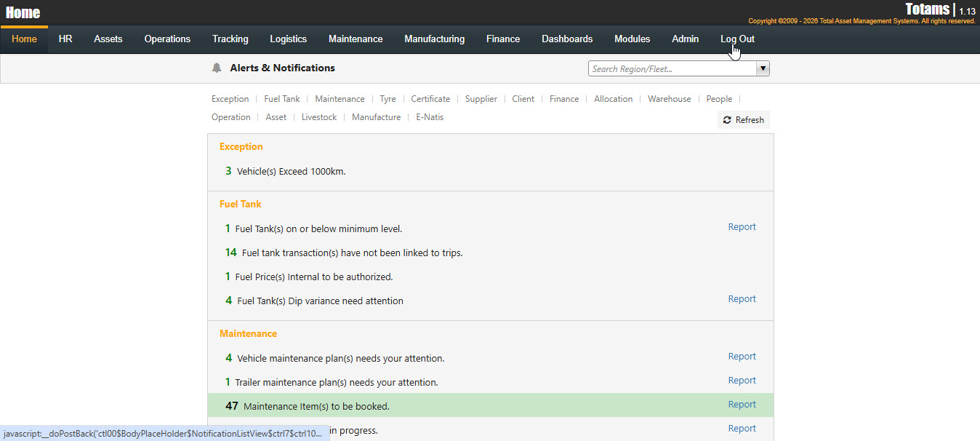Open the Finance navigation menu
This screenshot has width=980, height=441.
(503, 39)
